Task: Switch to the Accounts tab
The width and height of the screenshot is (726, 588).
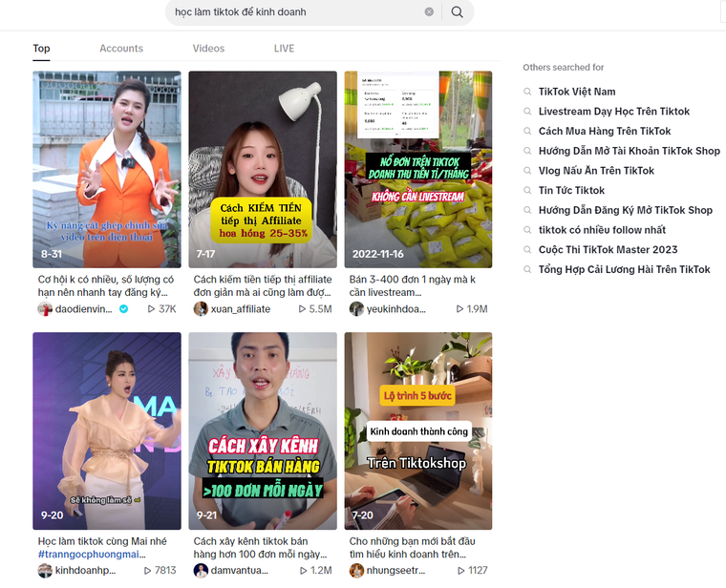Action: pyautogui.click(x=121, y=48)
